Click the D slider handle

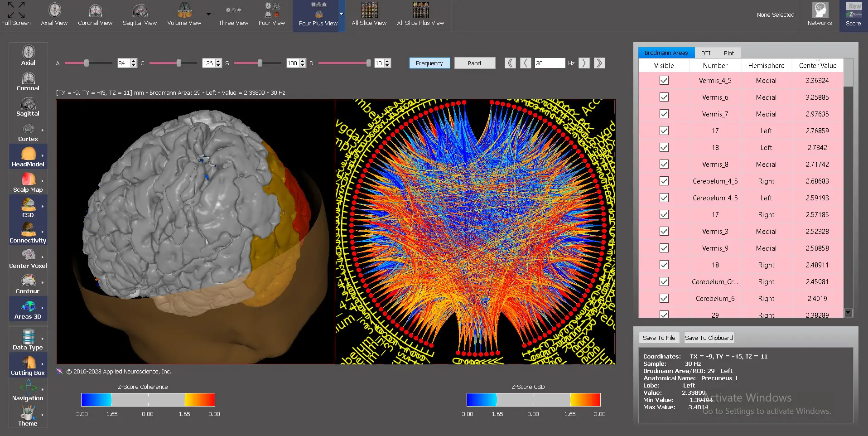coord(369,63)
